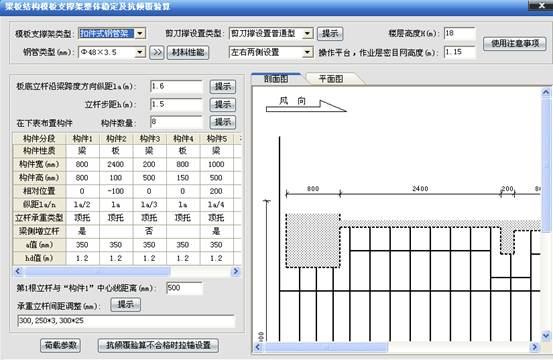This screenshot has width=553, height=360.
Task: Click the drawing's horizontal scroll-right arrow
Action: tap(535, 347)
